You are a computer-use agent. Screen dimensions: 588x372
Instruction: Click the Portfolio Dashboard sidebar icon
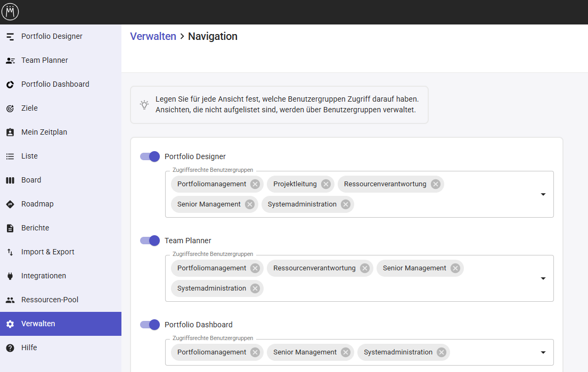tap(10, 84)
